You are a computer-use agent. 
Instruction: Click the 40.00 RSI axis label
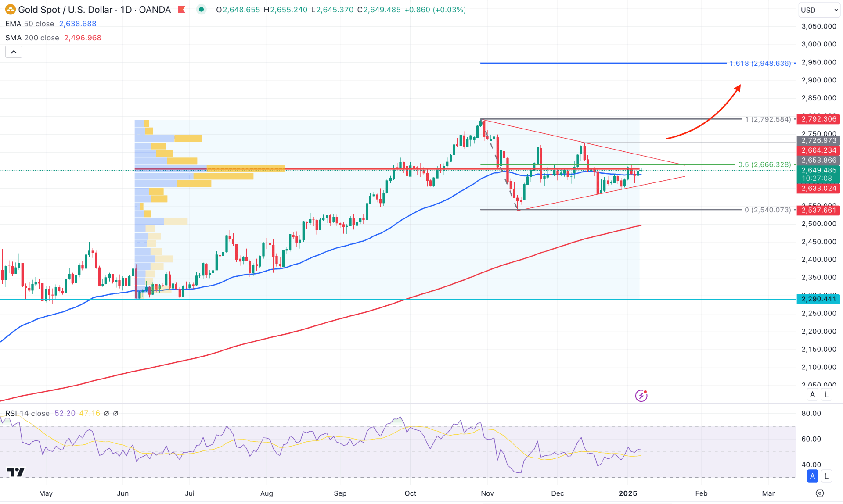point(811,465)
